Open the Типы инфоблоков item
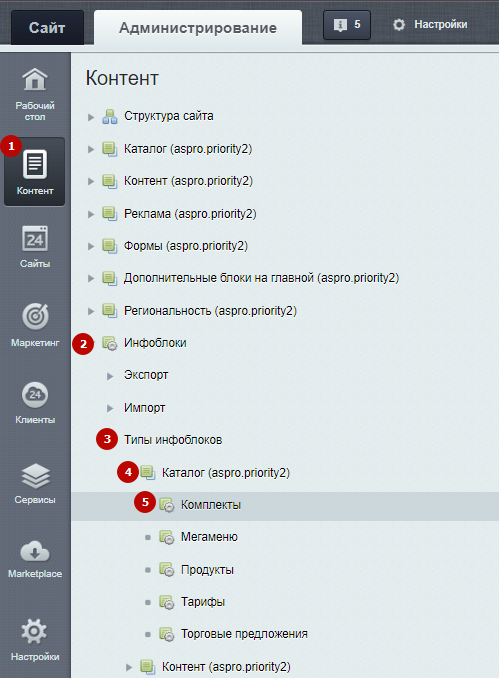 173,440
